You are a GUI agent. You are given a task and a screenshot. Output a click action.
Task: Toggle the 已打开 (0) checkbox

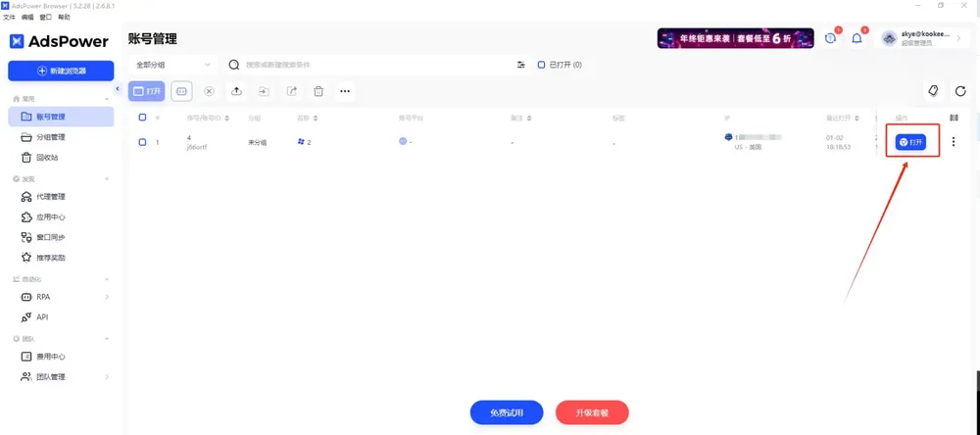click(x=542, y=65)
